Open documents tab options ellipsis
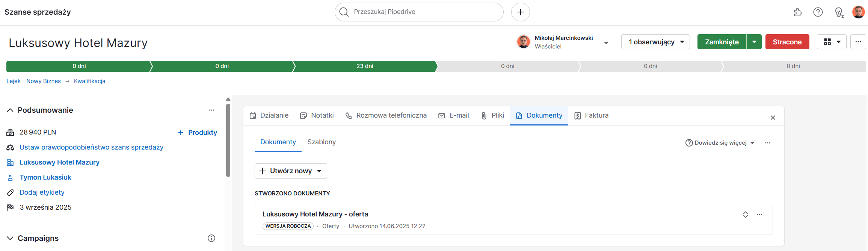Image resolution: width=868 pixels, height=251 pixels. pos(767,143)
